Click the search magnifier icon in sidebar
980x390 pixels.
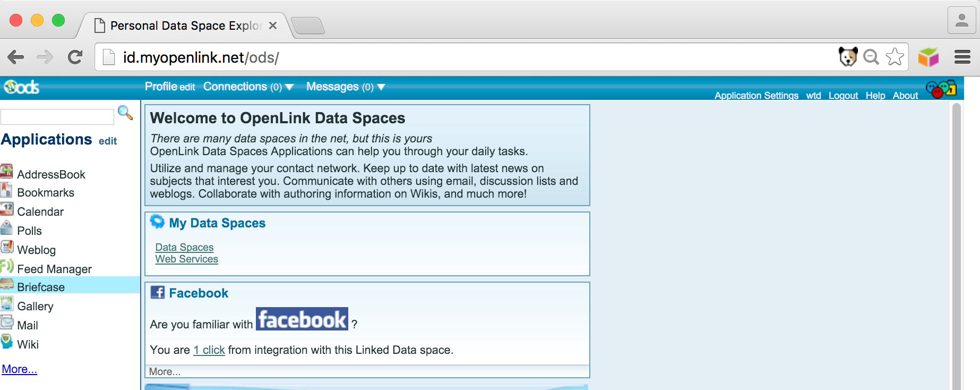(125, 113)
